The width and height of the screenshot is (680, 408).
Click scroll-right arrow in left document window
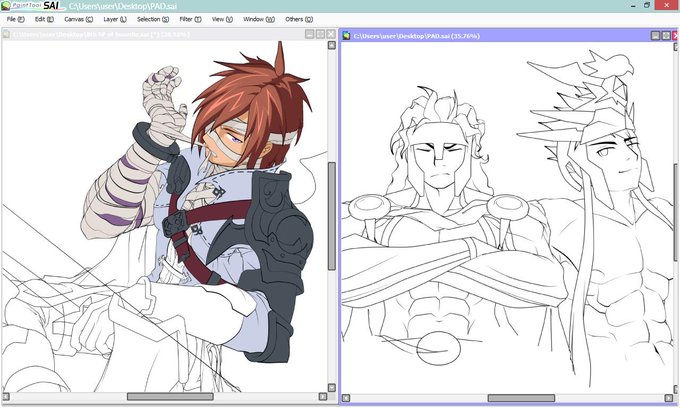pos(323,397)
